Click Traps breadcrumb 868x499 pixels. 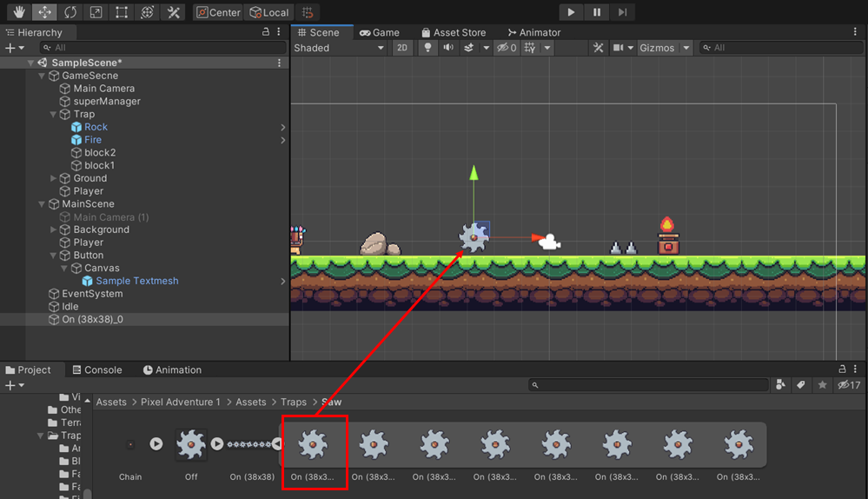coord(294,403)
